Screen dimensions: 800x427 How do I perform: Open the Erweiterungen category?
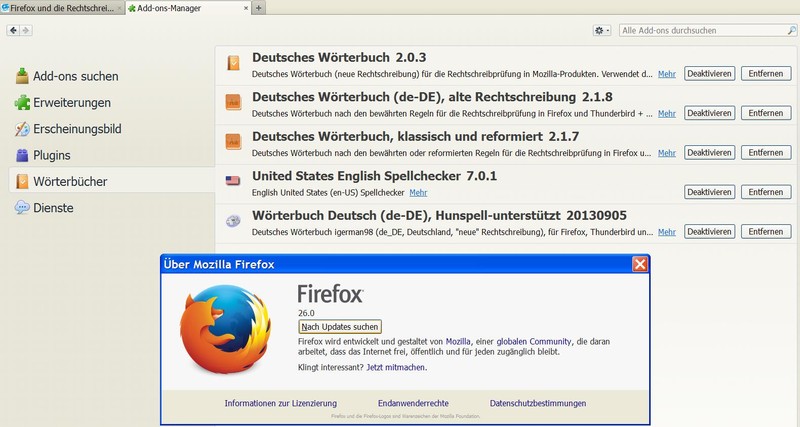(x=71, y=102)
